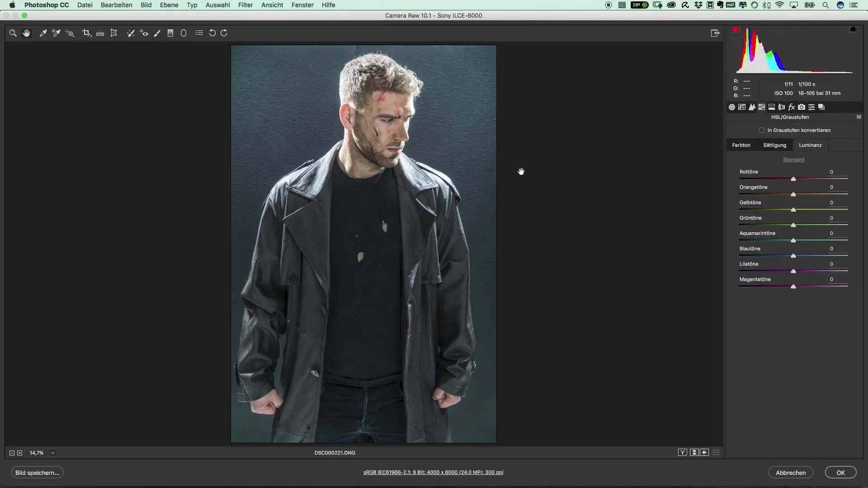Copy current settings to Before
Viewport: 868px width, 488px height.
click(x=705, y=452)
